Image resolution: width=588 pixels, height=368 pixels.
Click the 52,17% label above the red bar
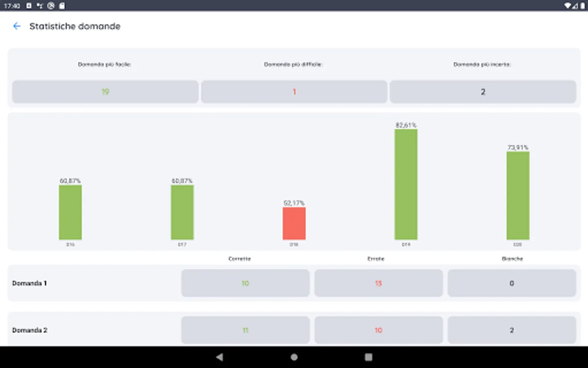(294, 203)
